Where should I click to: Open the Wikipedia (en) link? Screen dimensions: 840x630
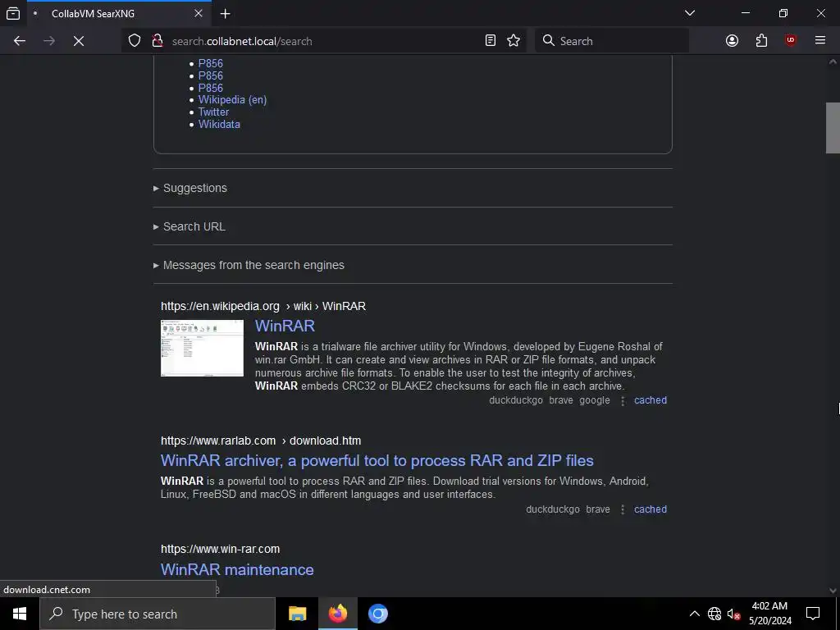[232, 99]
